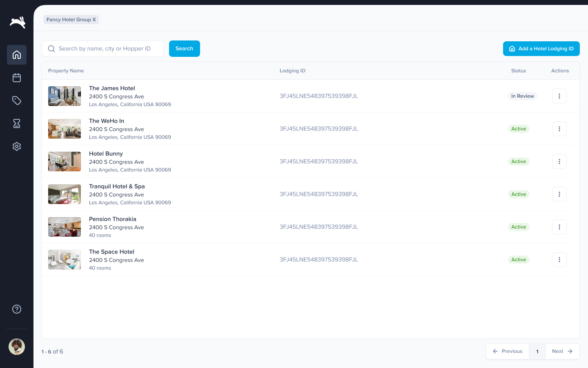
Task: Open the user profile avatar
Action: pyautogui.click(x=17, y=347)
